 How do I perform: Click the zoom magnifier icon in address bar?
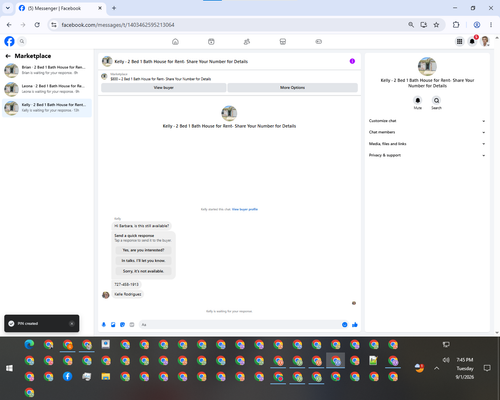(411, 25)
